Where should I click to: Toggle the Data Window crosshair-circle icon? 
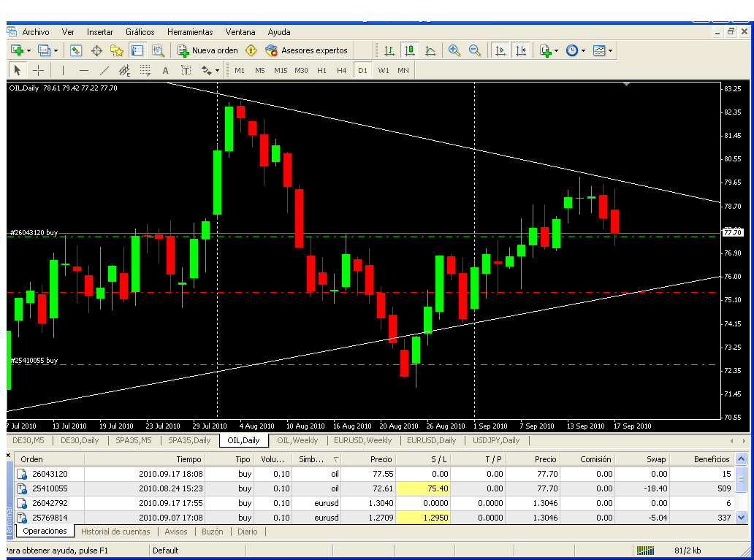(x=96, y=50)
